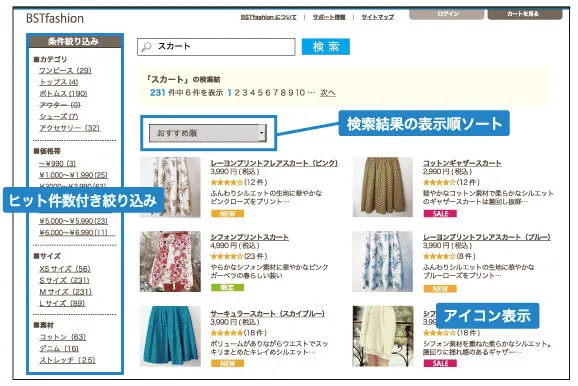
Task: Open レーヨンプリントフレアスカート（ブルー） product title
Action: pos(487,237)
